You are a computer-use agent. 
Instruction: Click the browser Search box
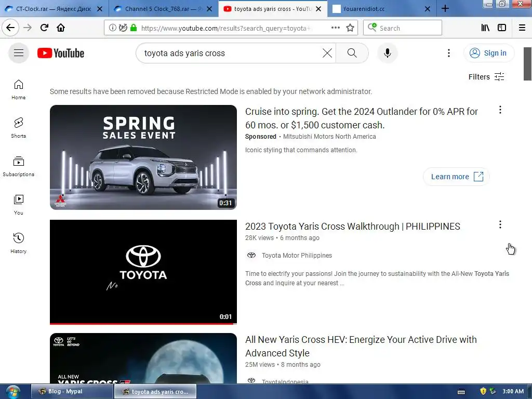tap(403, 28)
